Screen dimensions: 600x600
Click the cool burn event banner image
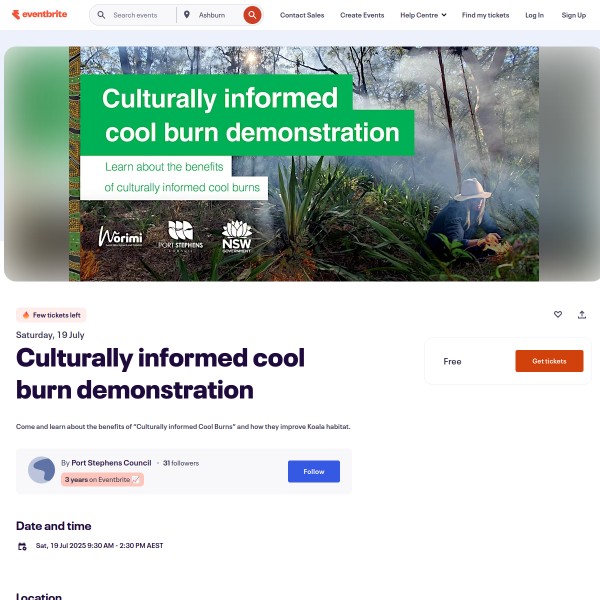click(304, 164)
